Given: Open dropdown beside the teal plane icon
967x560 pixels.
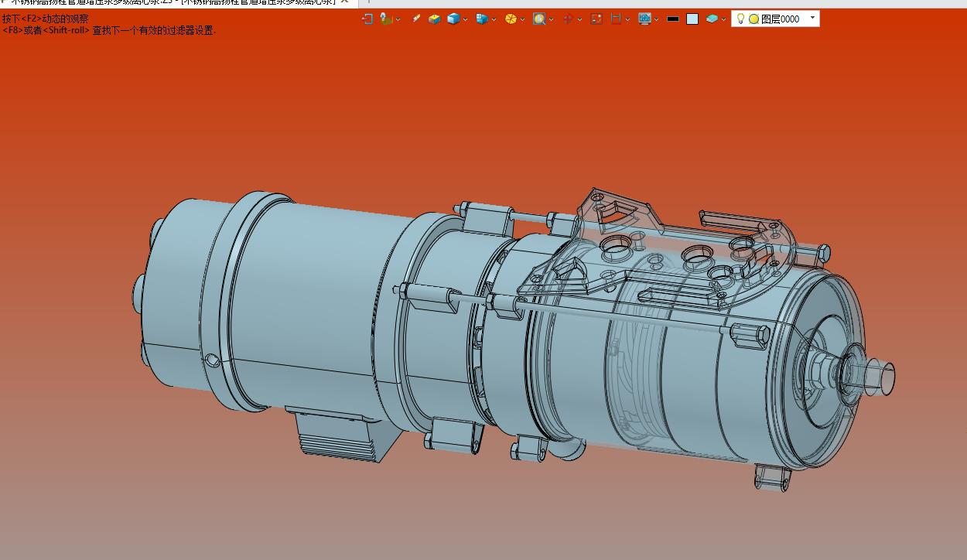Looking at the screenshot, I should coord(723,19).
